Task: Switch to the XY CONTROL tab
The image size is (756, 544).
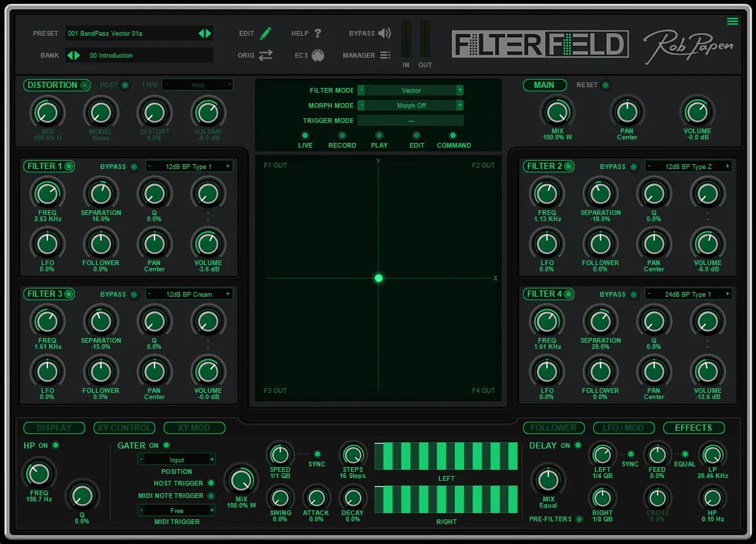Action: tap(124, 428)
